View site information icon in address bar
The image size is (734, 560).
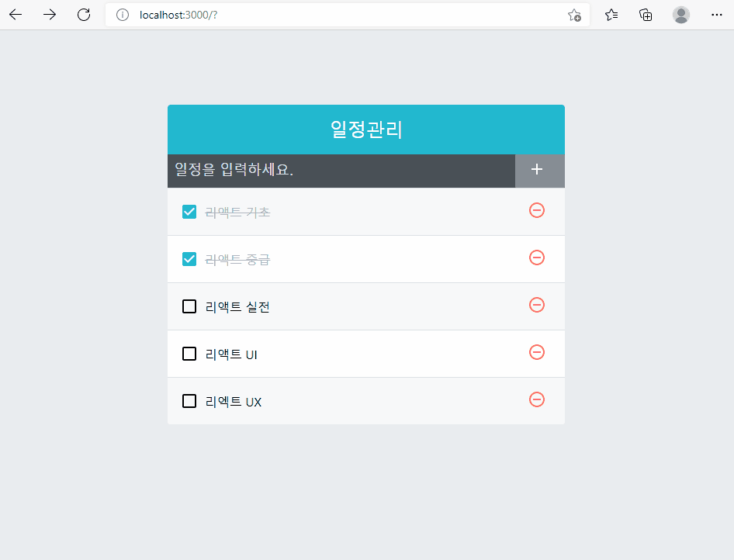coord(123,15)
